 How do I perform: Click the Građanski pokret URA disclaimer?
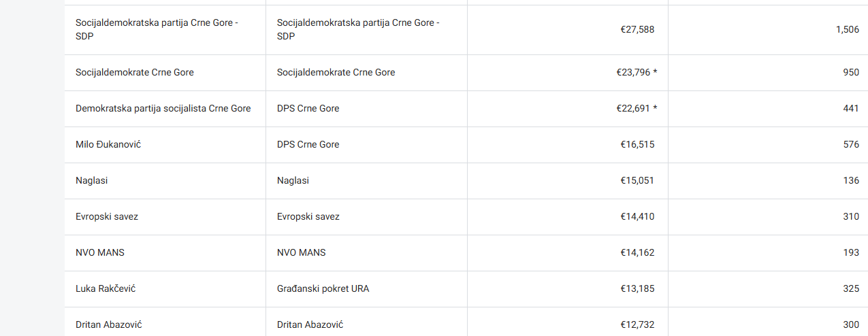click(x=323, y=289)
